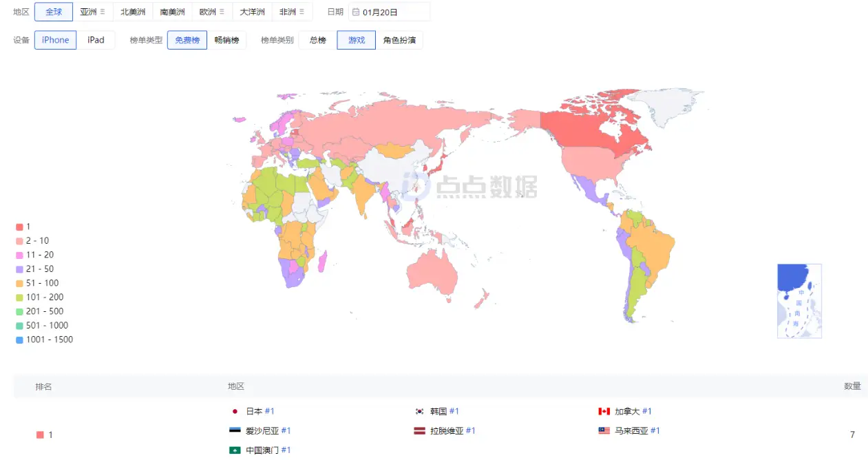868x460 pixels.
Task: Click the Macau flag icon
Action: tap(235, 450)
